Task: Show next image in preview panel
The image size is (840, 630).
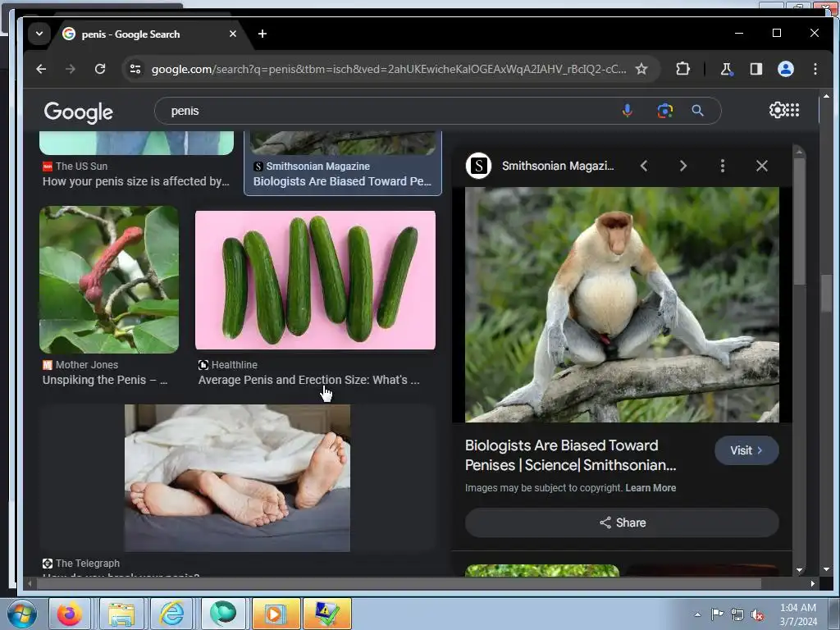Action: click(x=683, y=166)
